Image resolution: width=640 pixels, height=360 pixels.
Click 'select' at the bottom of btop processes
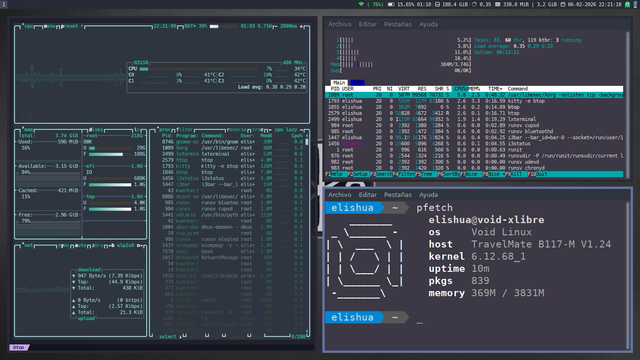pos(167,337)
